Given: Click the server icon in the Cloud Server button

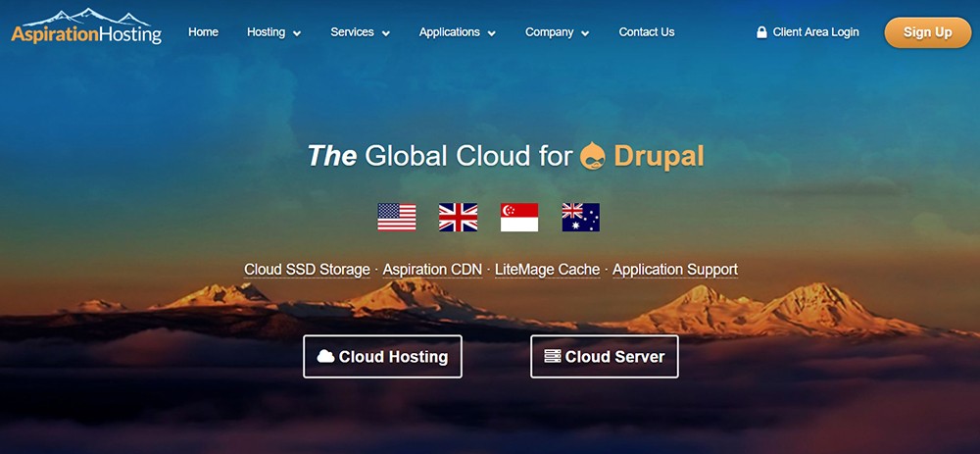Looking at the screenshot, I should [553, 357].
